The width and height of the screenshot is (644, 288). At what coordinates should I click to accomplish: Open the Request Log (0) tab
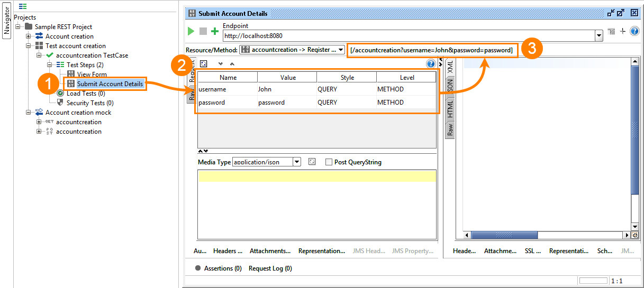click(x=270, y=268)
